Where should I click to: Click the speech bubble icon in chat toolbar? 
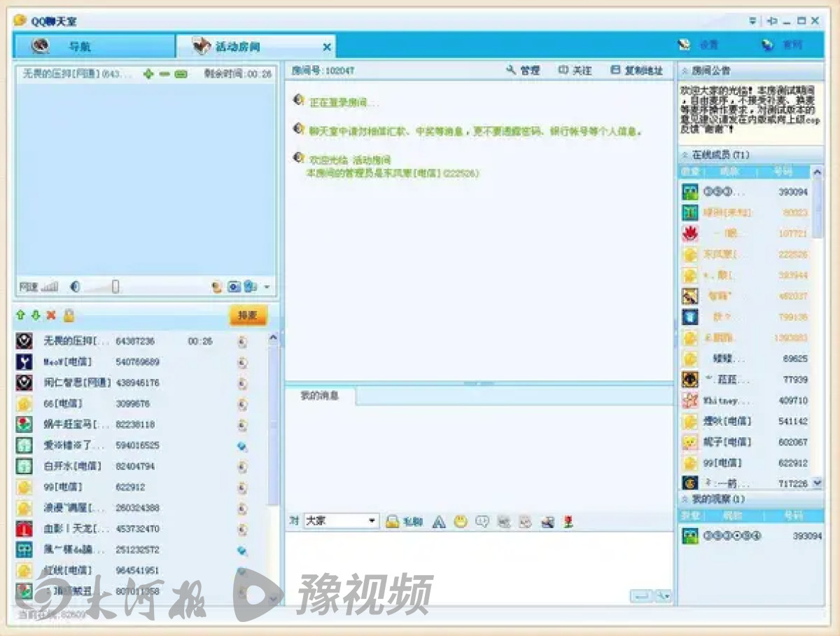482,521
